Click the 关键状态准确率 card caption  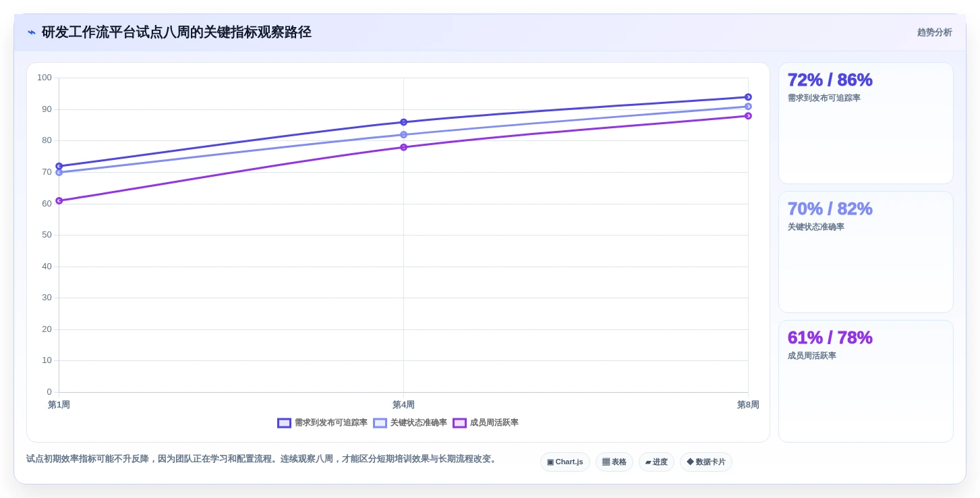(816, 227)
